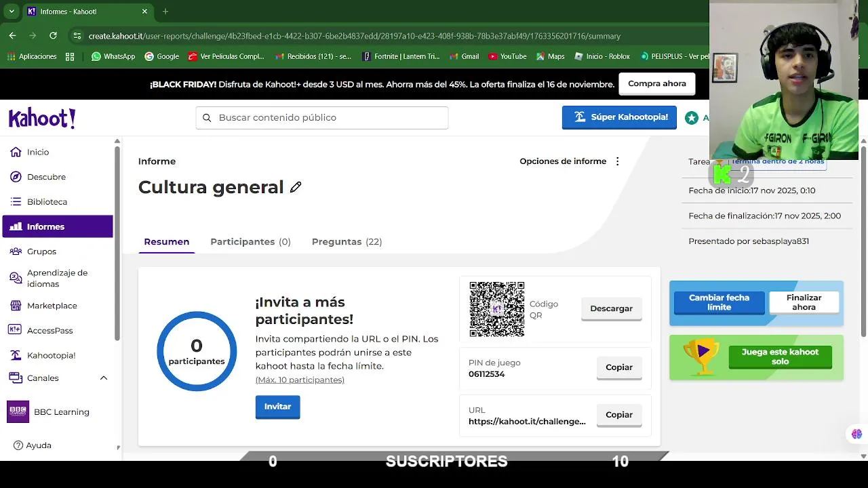Click the search field Buscar contenido público
868x488 pixels.
point(322,117)
